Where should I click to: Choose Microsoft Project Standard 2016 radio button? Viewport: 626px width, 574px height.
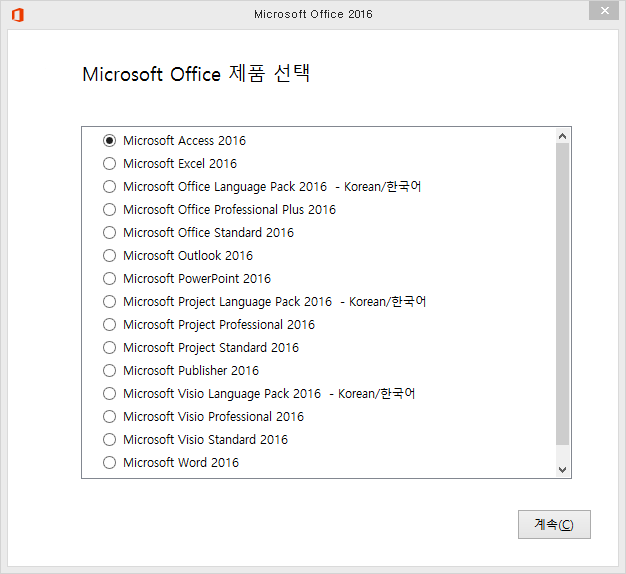109,348
